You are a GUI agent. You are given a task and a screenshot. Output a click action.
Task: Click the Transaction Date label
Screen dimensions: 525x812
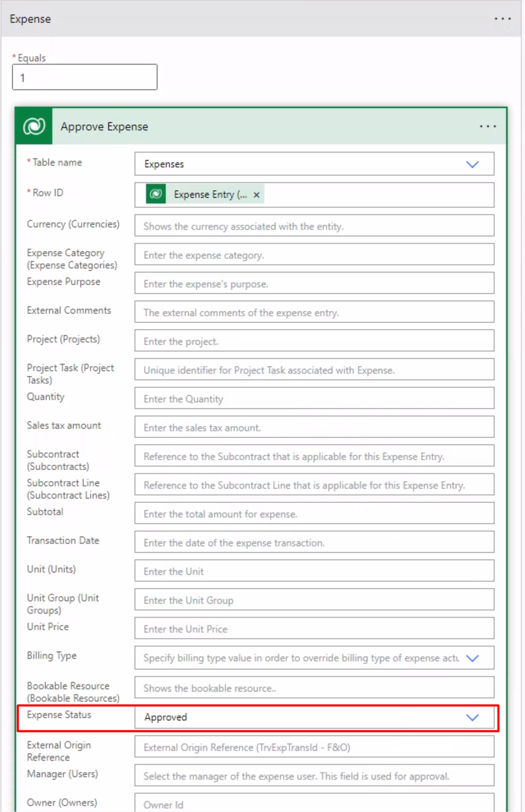[63, 540]
